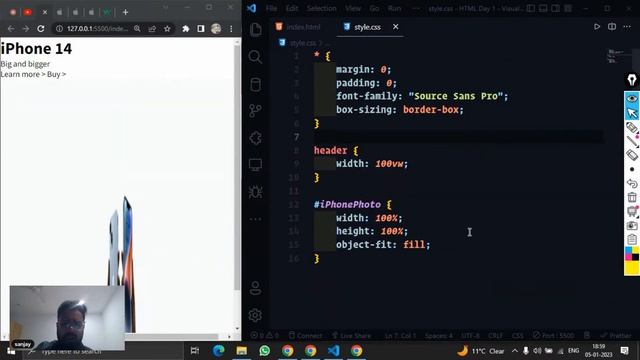Open a new Chrome tab
The height and width of the screenshot is (360, 640).
pos(125,12)
